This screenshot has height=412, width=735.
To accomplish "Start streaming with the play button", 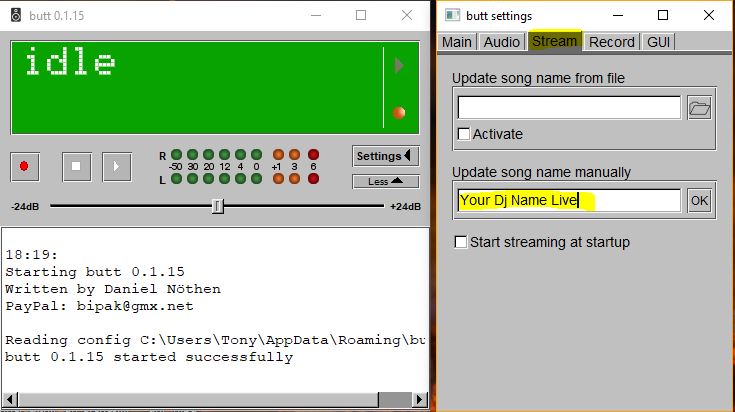I will 117,166.
